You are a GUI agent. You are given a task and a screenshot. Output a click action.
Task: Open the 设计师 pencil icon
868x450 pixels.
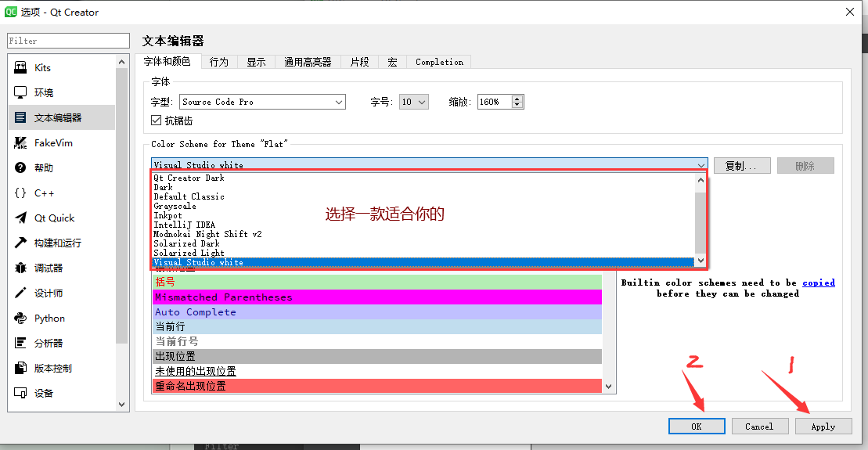pos(20,293)
